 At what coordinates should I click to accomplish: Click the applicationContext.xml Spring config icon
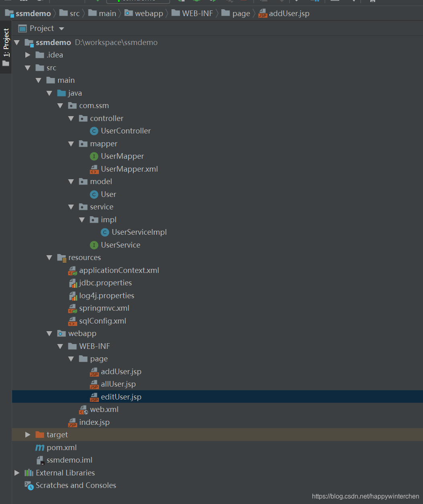click(72, 270)
